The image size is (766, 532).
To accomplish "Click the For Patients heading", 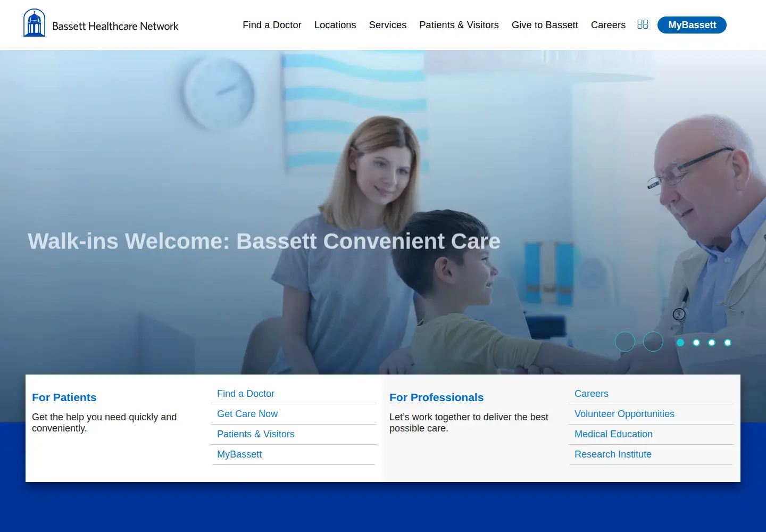I will (64, 397).
